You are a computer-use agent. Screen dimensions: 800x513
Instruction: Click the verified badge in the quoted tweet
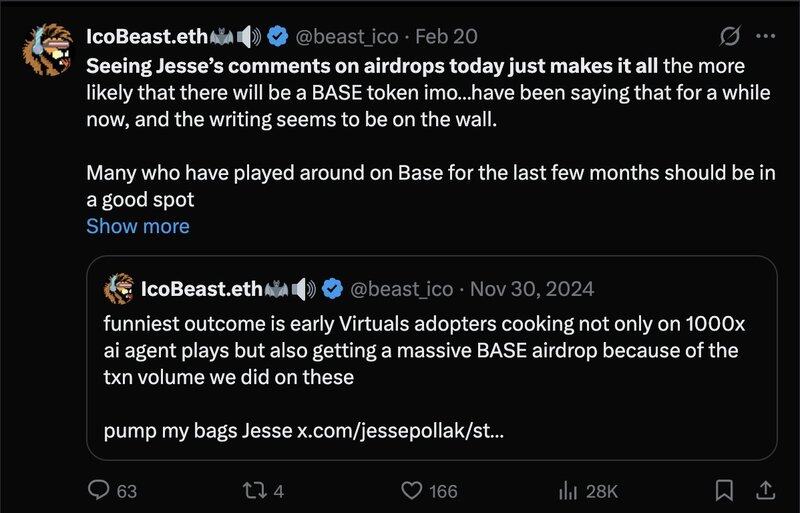pyautogui.click(x=332, y=289)
